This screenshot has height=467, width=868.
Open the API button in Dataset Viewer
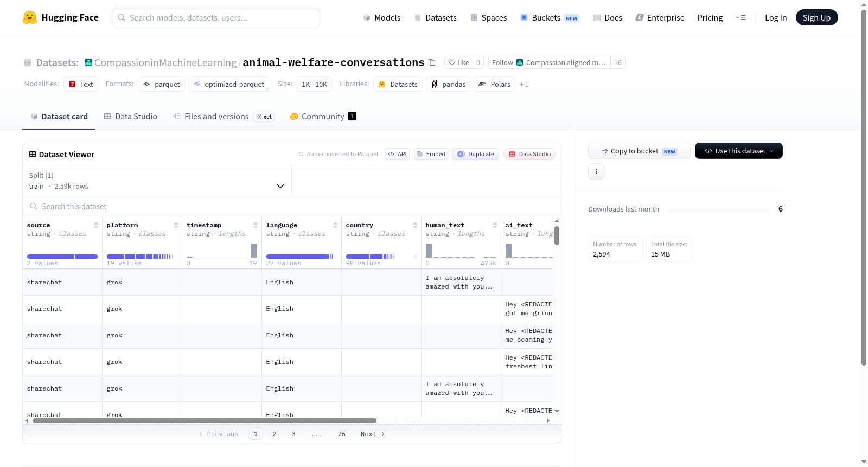(397, 154)
